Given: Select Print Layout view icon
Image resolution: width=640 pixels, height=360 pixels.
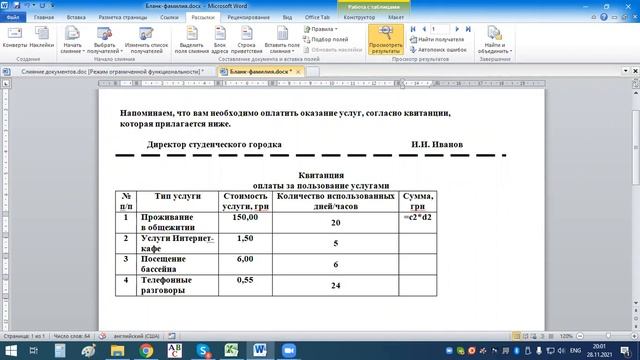Looking at the screenshot, I should 516,336.
